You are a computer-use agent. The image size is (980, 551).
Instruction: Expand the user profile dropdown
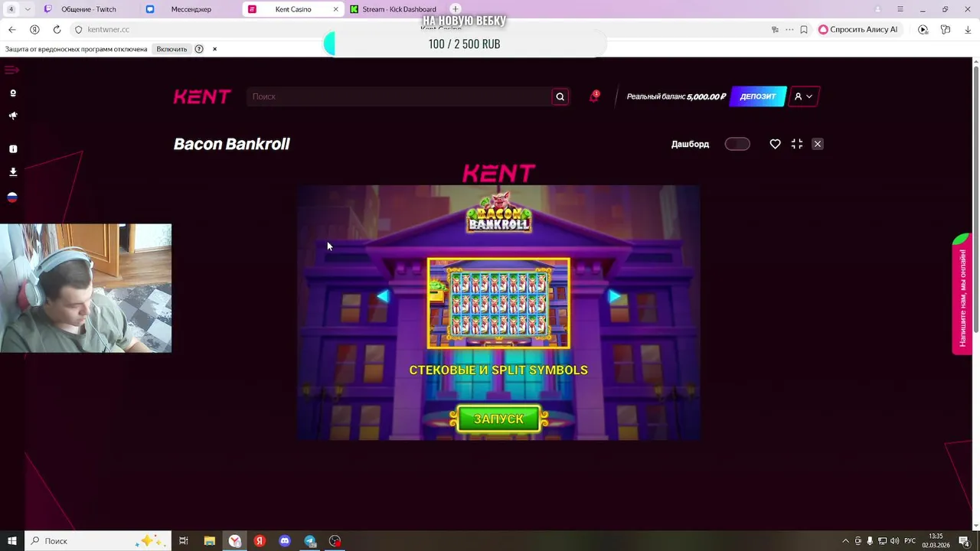[803, 96]
